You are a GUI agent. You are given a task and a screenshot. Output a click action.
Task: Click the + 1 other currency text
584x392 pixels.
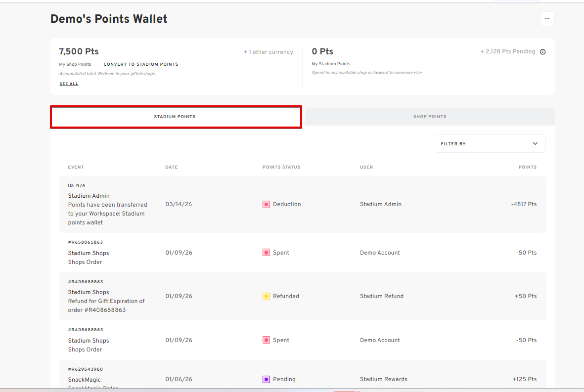(268, 52)
